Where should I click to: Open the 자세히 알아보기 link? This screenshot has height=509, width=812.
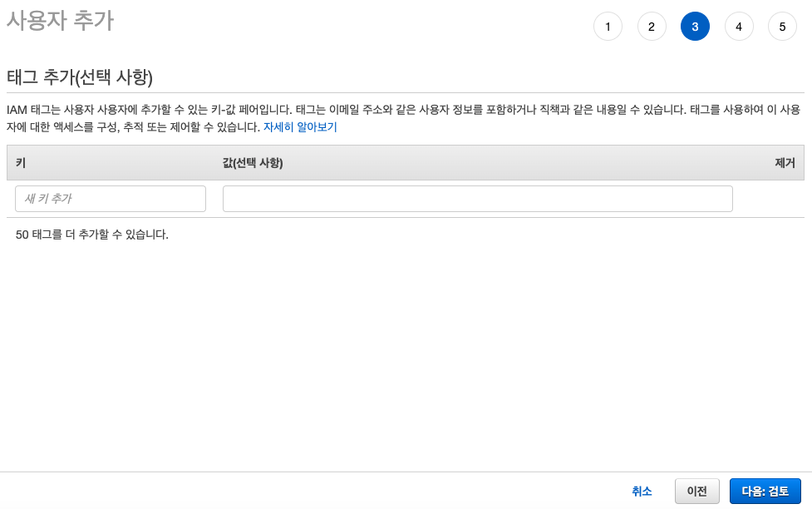point(299,126)
